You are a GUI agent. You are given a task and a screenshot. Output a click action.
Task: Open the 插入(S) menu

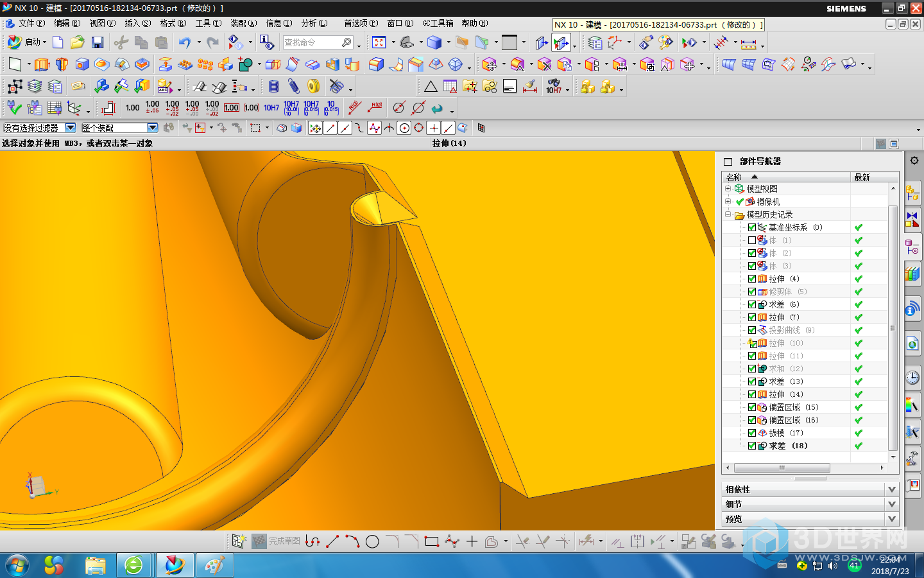coord(137,23)
